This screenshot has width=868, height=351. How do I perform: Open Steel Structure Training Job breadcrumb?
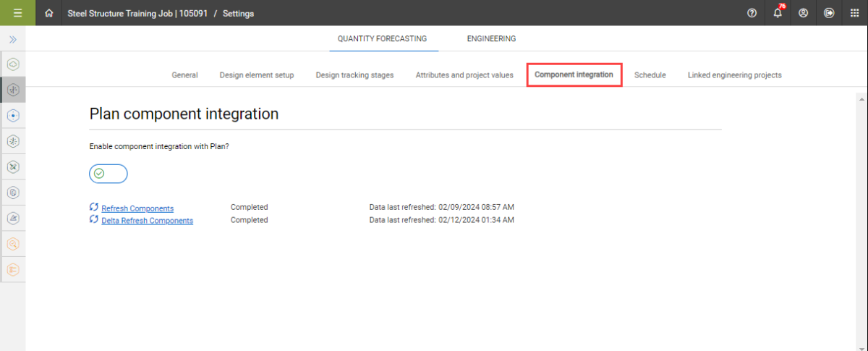coord(137,13)
